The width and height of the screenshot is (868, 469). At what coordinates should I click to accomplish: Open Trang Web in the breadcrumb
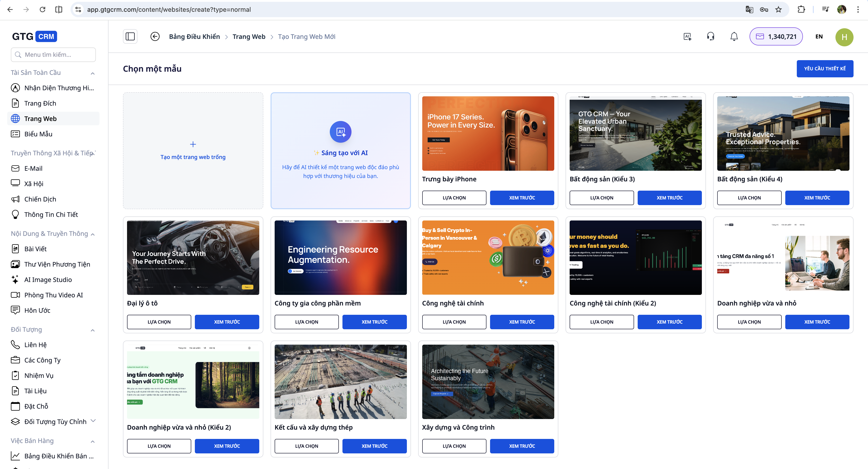coord(249,36)
